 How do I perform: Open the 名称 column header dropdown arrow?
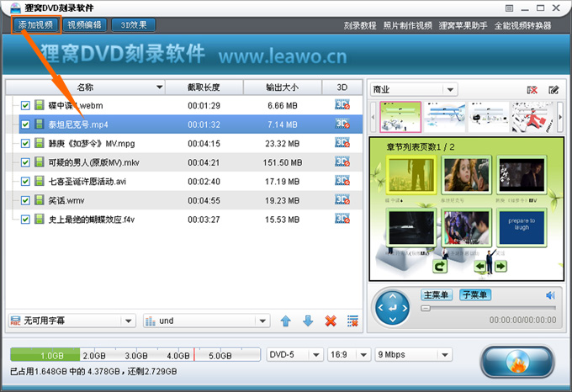(x=159, y=87)
